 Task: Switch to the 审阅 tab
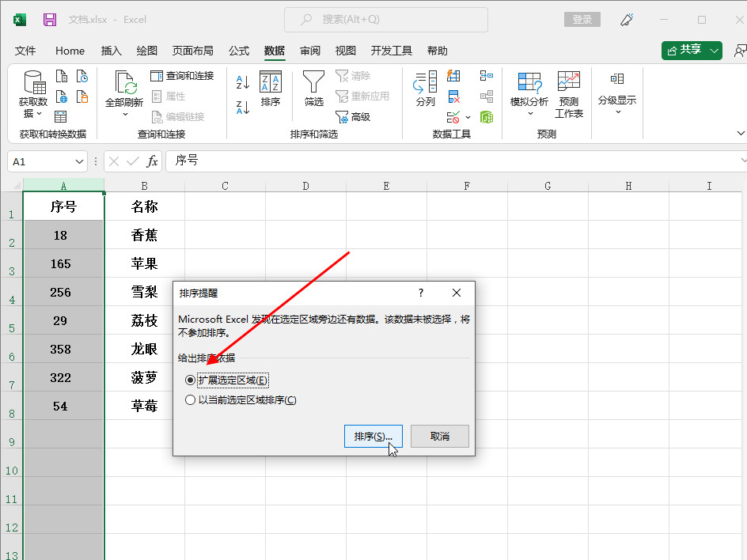[x=310, y=51]
